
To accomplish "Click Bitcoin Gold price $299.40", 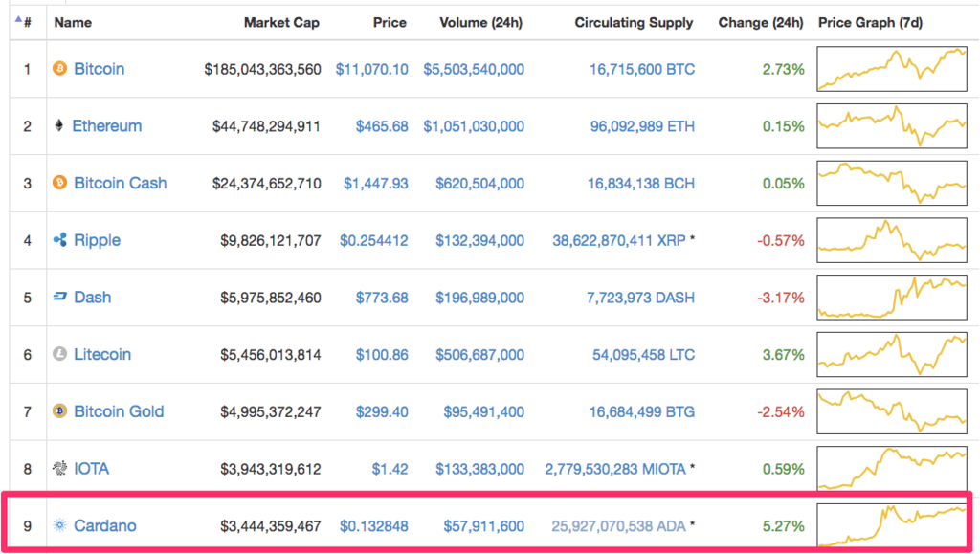I will 382,411.
